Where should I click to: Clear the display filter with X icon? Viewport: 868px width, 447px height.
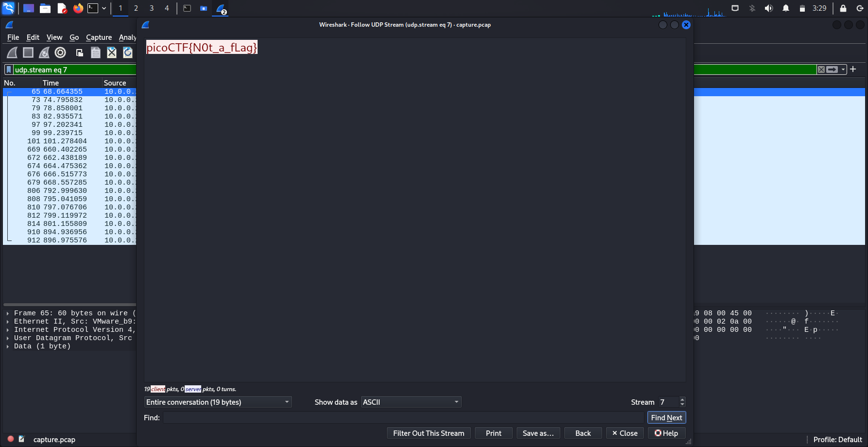(821, 69)
